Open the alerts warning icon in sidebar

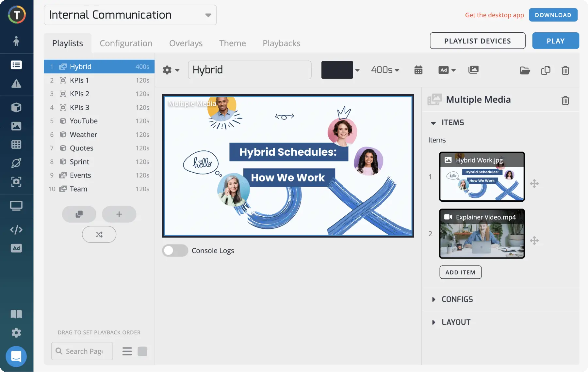pos(16,84)
